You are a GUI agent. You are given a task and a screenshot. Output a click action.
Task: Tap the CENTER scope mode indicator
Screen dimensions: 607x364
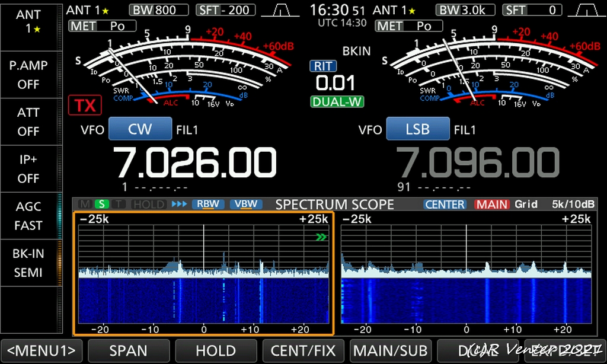pyautogui.click(x=445, y=205)
